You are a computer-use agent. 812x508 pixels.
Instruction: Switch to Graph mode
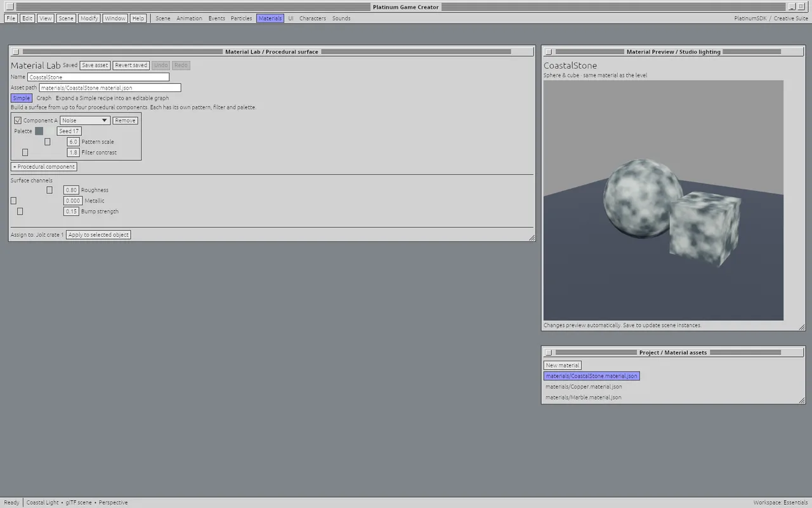tap(44, 98)
